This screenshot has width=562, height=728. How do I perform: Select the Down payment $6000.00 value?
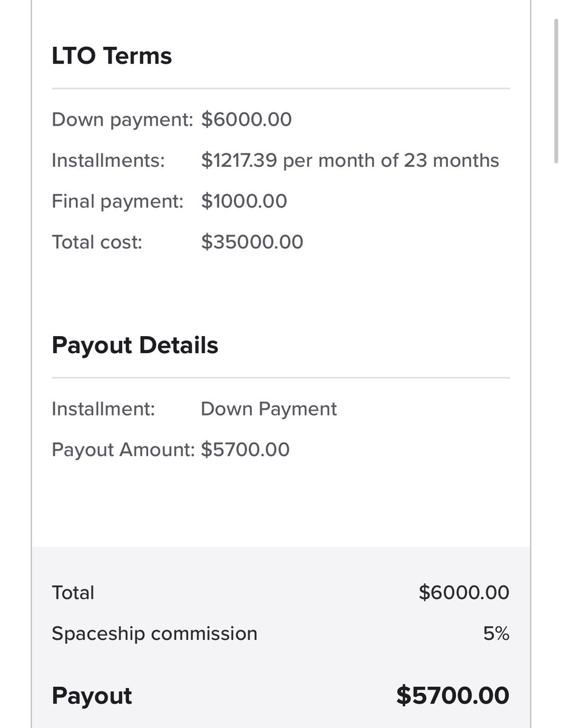coord(246,120)
